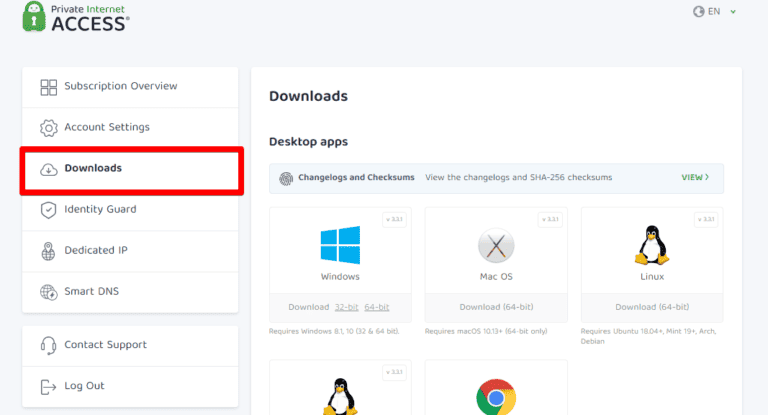Open Subscription Overview in sidebar
The height and width of the screenshot is (415, 768).
(x=120, y=87)
